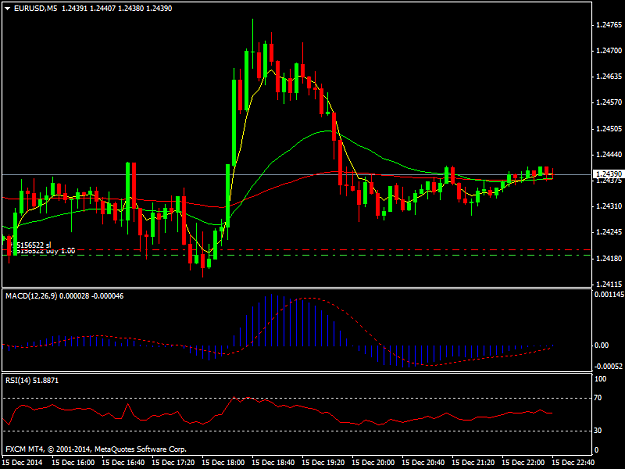Screen dimensions: 625x469
Task: Click the 1.24440 price scale value
Action: click(x=609, y=155)
